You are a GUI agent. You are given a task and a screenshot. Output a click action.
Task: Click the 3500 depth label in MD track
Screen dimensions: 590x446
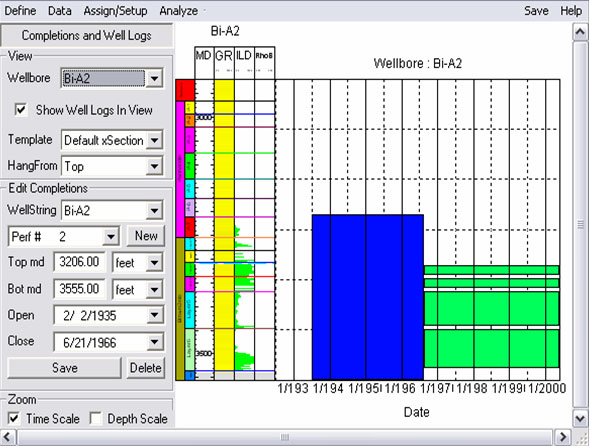pyautogui.click(x=204, y=353)
